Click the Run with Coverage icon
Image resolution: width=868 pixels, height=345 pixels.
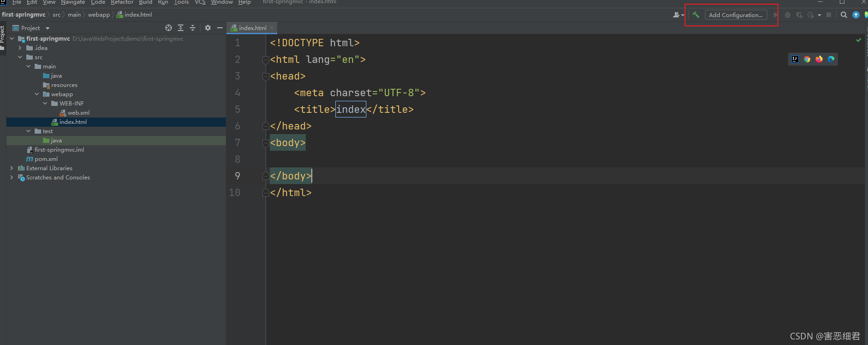[x=799, y=15]
